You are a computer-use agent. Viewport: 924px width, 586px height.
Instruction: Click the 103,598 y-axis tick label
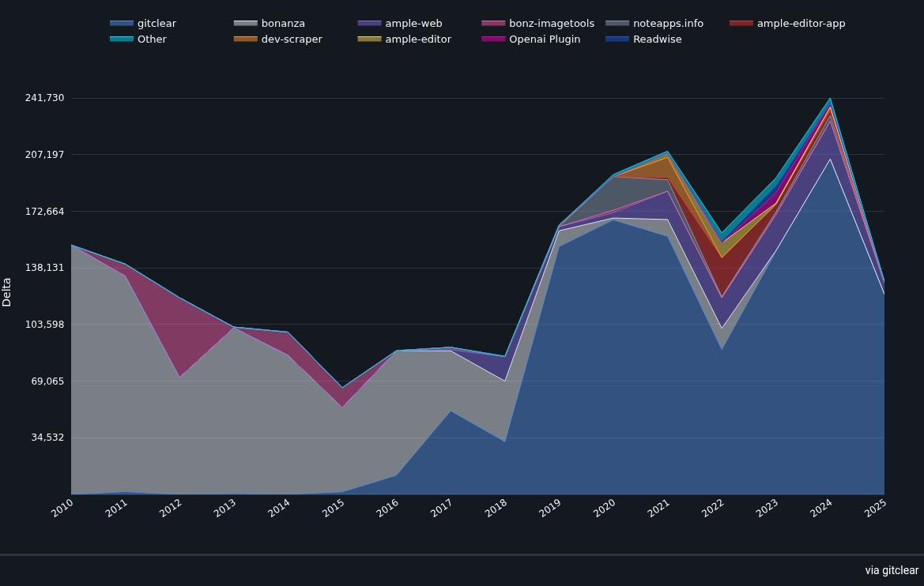(44, 325)
